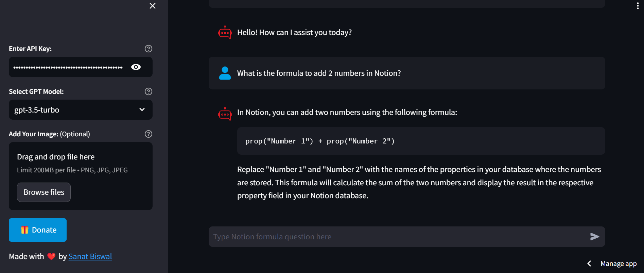Open the three-dot main menu

(638, 6)
